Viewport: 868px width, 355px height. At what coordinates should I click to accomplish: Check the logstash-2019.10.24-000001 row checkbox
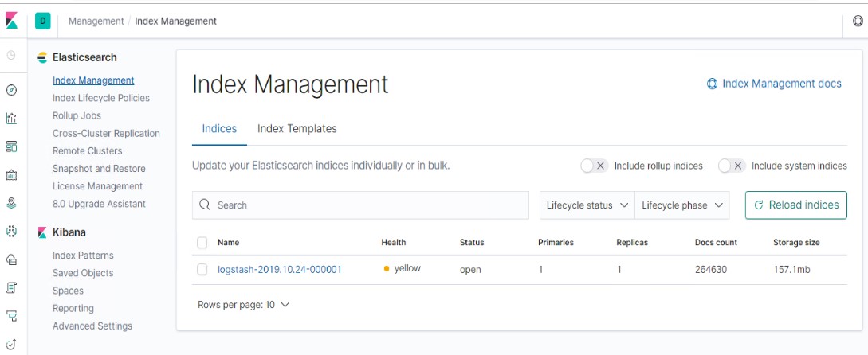coord(202,269)
